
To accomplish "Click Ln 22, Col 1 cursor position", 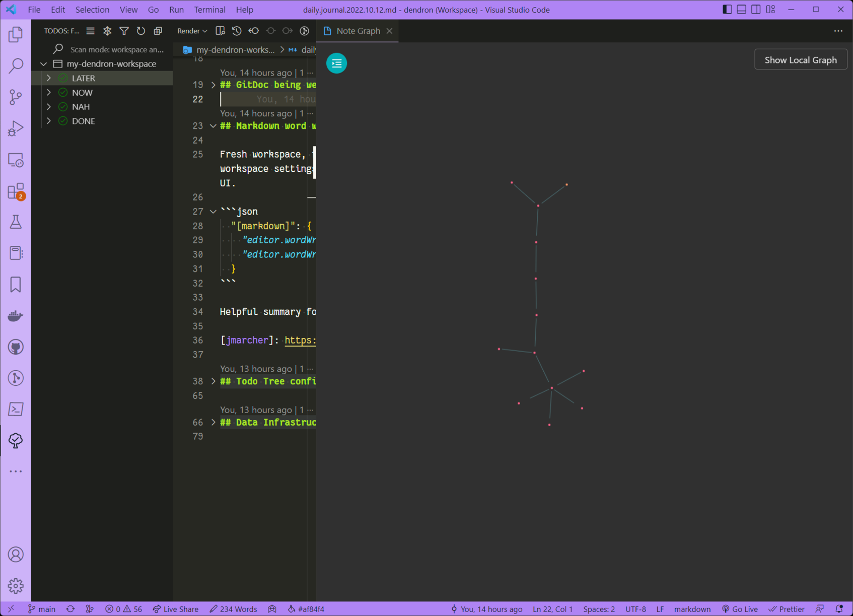I will click(x=552, y=609).
